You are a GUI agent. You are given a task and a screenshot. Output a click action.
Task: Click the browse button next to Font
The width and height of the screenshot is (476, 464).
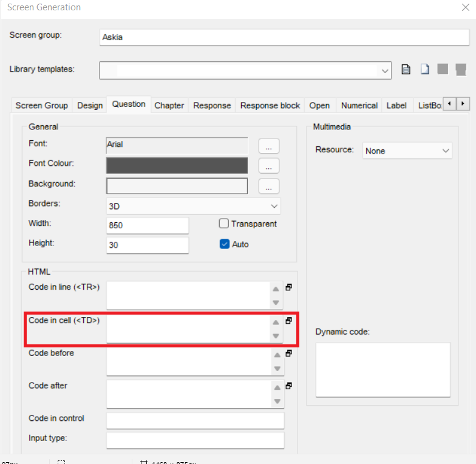click(x=268, y=146)
